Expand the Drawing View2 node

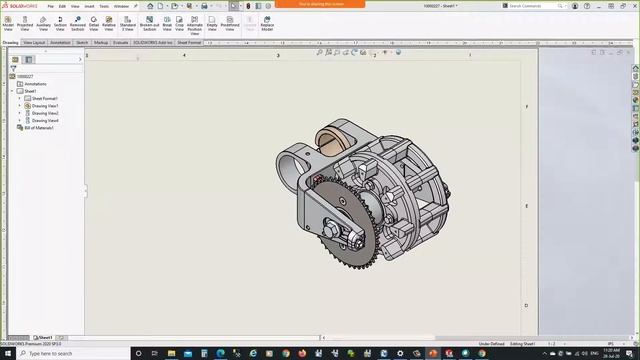(x=19, y=113)
